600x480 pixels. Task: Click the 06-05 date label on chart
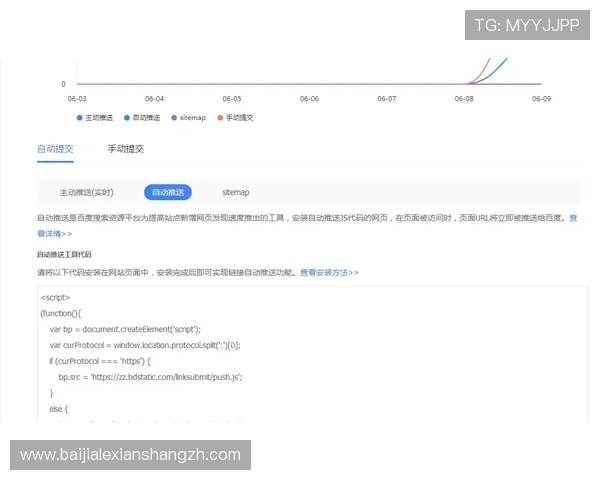(232, 99)
